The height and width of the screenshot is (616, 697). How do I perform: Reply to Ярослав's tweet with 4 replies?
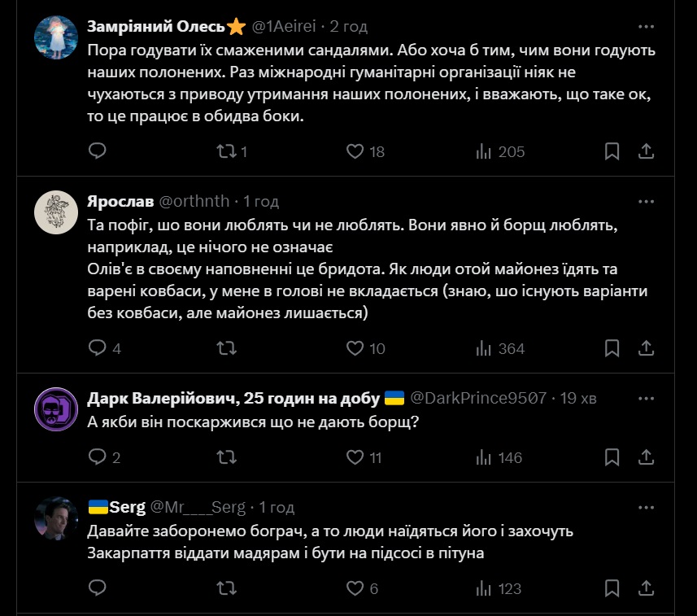click(x=98, y=348)
